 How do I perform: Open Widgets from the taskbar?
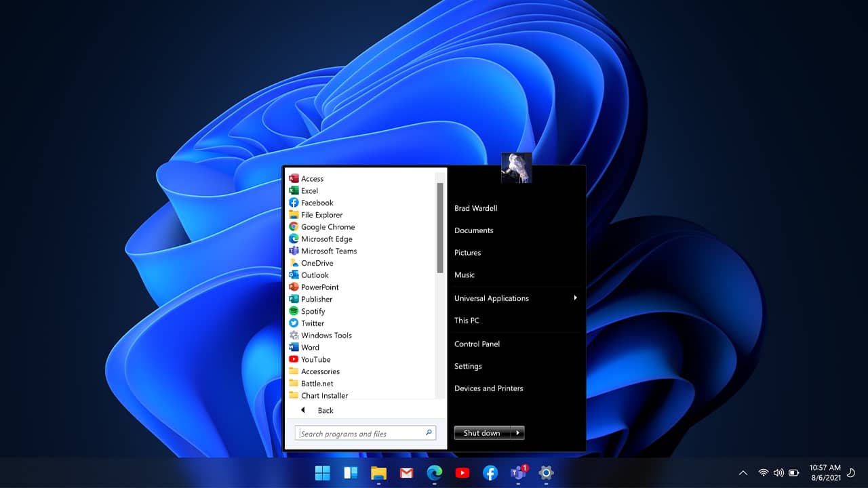[351, 472]
